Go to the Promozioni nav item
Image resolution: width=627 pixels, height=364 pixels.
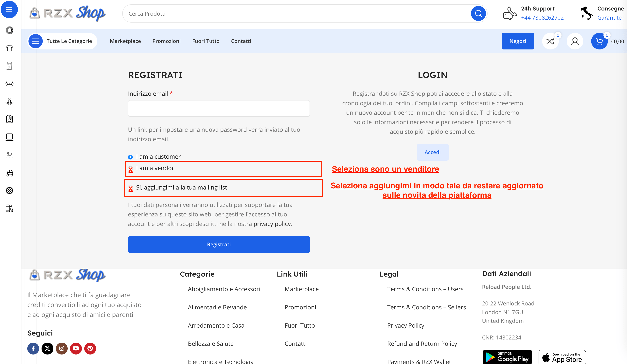166,41
